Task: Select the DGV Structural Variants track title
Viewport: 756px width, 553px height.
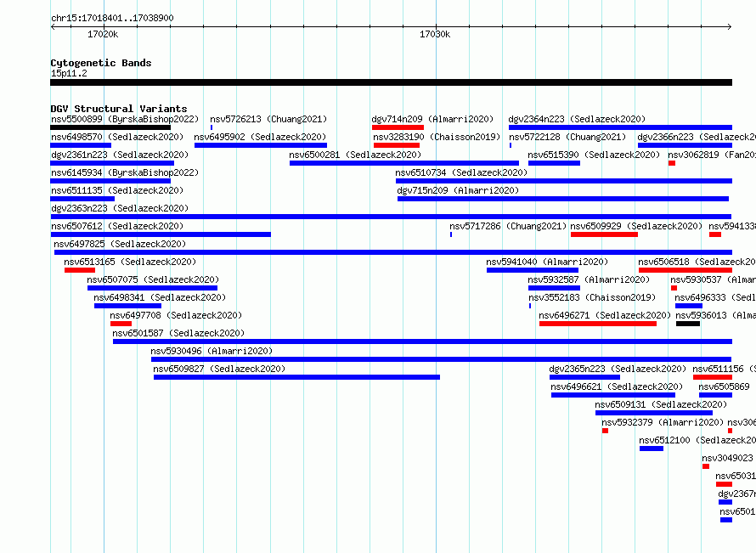Action: click(119, 109)
